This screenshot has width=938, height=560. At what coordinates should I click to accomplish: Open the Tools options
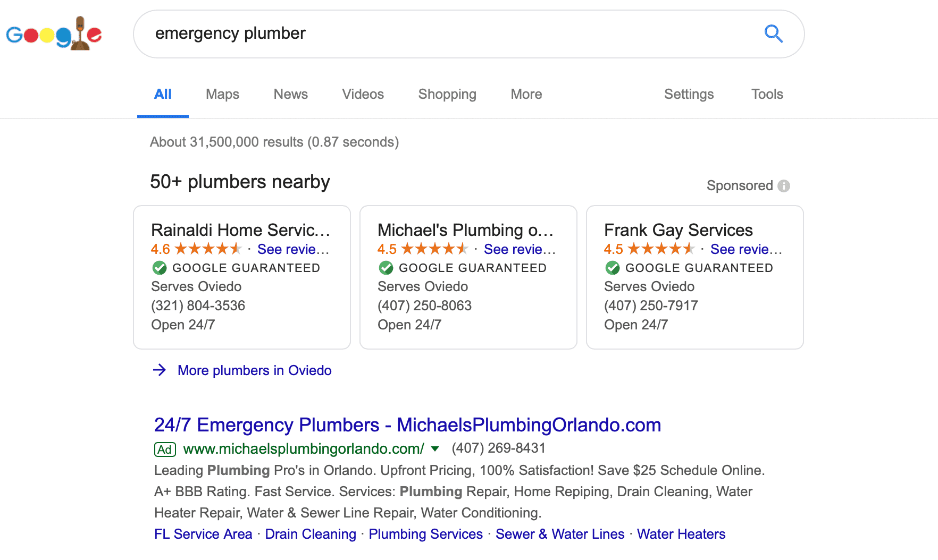click(x=767, y=95)
